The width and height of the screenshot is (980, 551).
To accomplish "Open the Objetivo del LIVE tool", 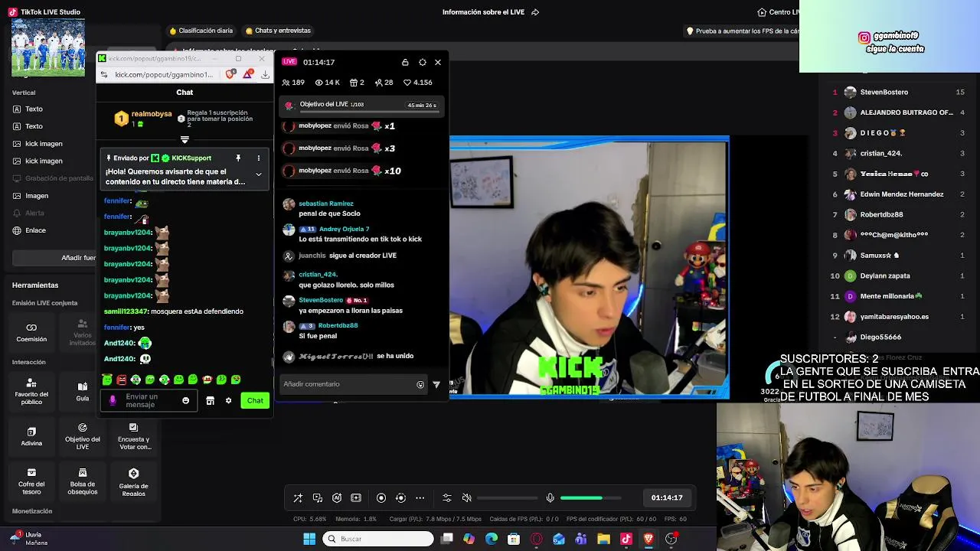I will pyautogui.click(x=82, y=436).
